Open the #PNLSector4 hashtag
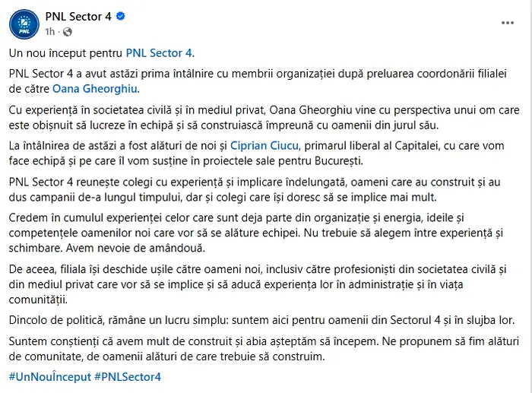Screen dimensions: 532x393 pyautogui.click(x=128, y=377)
